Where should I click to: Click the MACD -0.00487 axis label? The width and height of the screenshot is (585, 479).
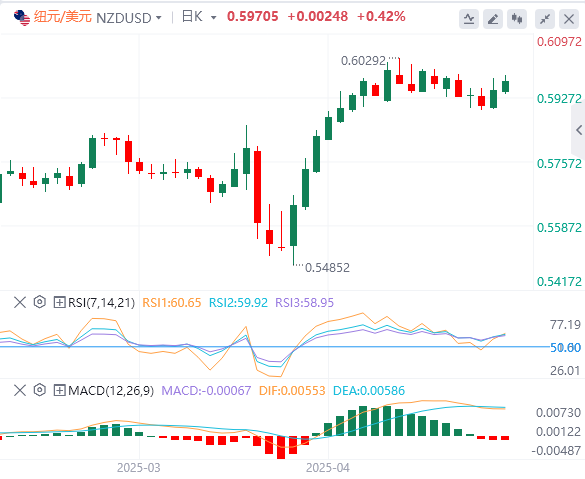pos(556,451)
